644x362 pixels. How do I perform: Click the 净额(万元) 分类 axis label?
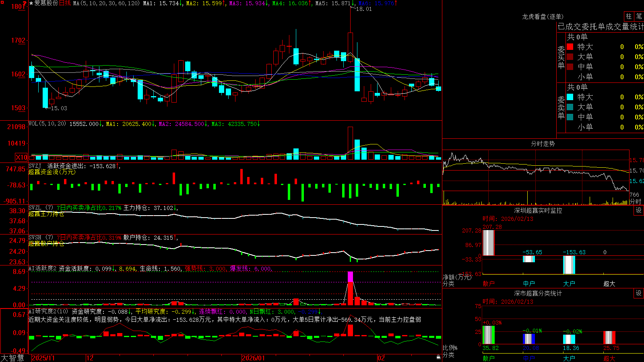[457, 280]
